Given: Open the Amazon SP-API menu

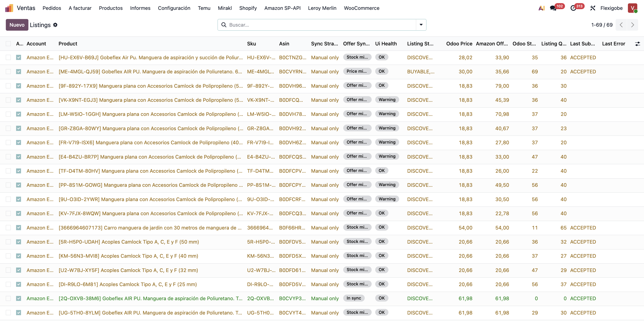Looking at the screenshot, I should (x=282, y=8).
